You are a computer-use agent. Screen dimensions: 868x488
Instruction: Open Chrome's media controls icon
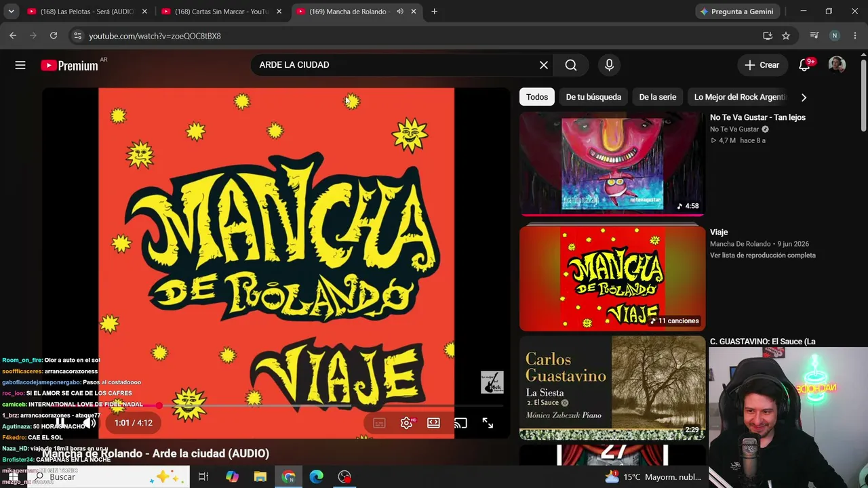tap(814, 36)
